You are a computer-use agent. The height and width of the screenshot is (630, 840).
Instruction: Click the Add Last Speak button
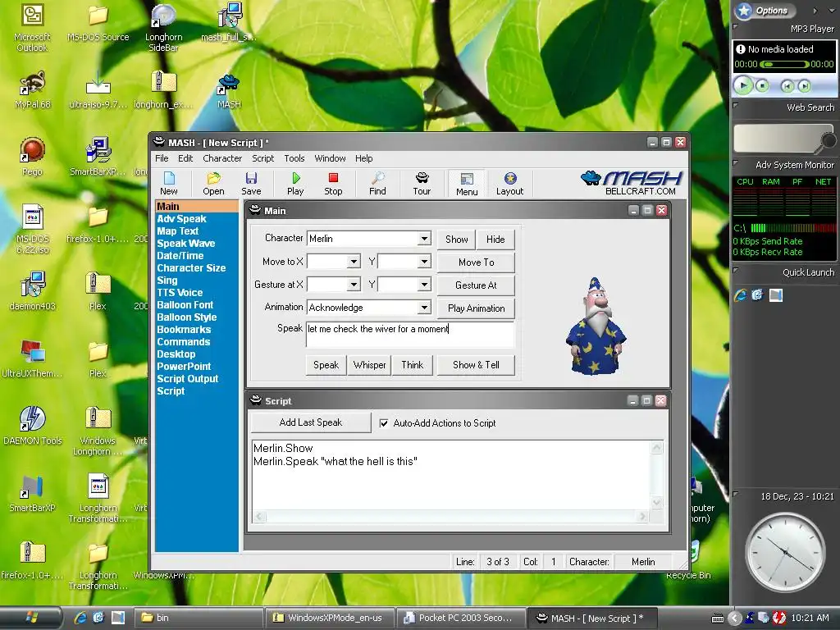coord(311,422)
